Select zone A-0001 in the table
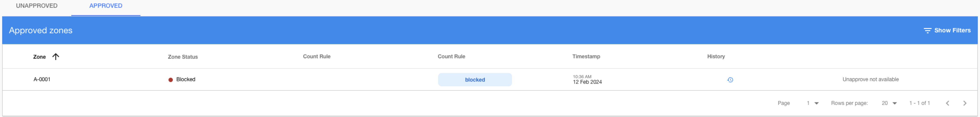 pyautogui.click(x=42, y=79)
